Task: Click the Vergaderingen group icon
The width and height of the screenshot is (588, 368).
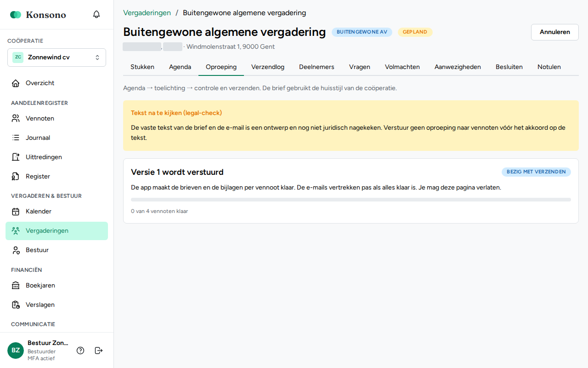Action: pos(16,231)
